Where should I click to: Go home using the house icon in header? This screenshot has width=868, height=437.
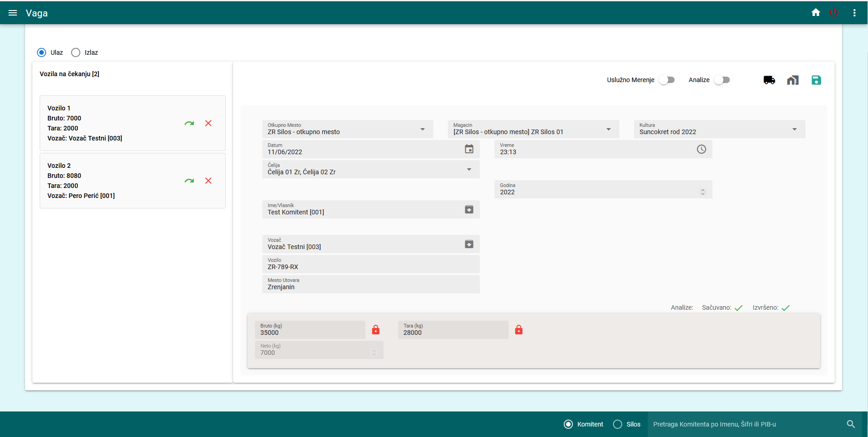(x=815, y=12)
